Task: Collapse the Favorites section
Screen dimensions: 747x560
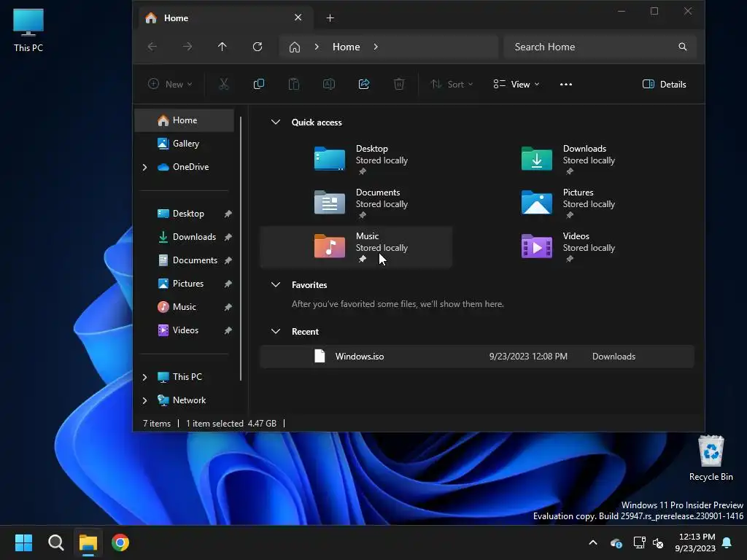Action: pos(275,285)
